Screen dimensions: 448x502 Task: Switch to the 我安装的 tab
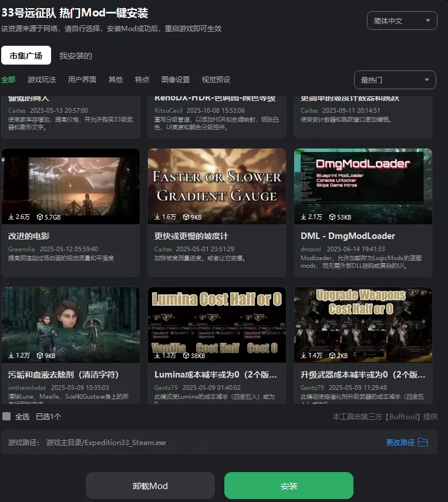(x=76, y=56)
